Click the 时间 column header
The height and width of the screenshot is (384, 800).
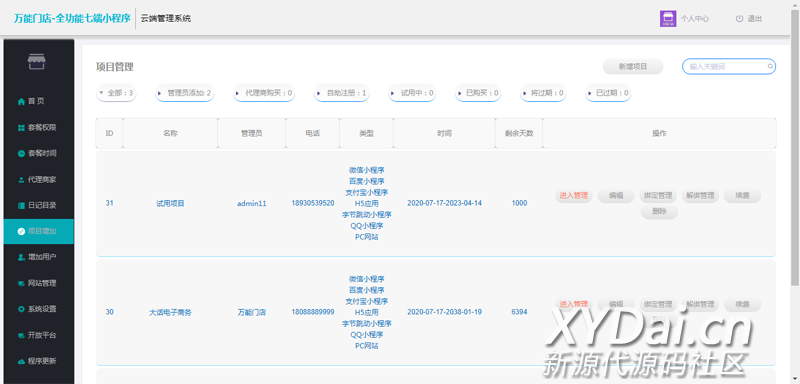[444, 134]
